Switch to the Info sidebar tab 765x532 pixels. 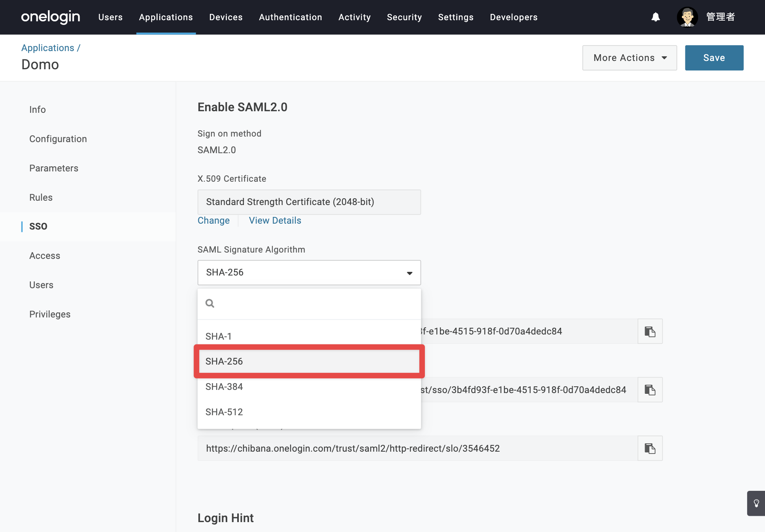click(38, 110)
